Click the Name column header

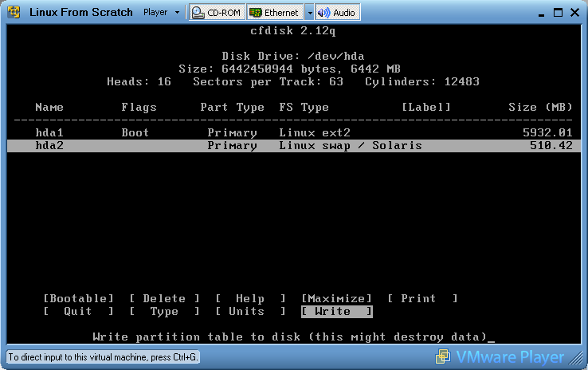[x=49, y=108]
